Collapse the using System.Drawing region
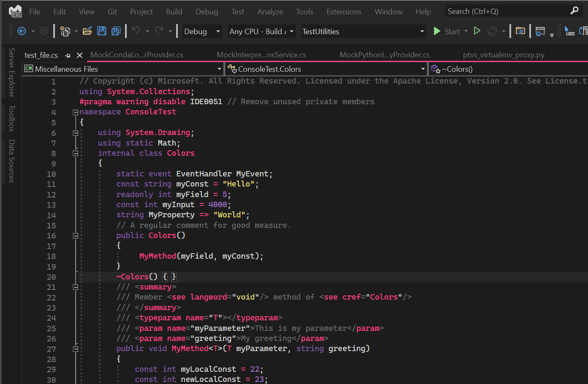 pyautogui.click(x=76, y=133)
